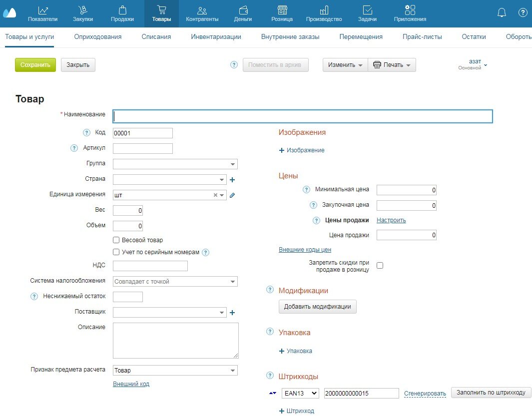The height and width of the screenshot is (420, 532).
Task: Switch to the Остатки tab
Action: click(474, 36)
